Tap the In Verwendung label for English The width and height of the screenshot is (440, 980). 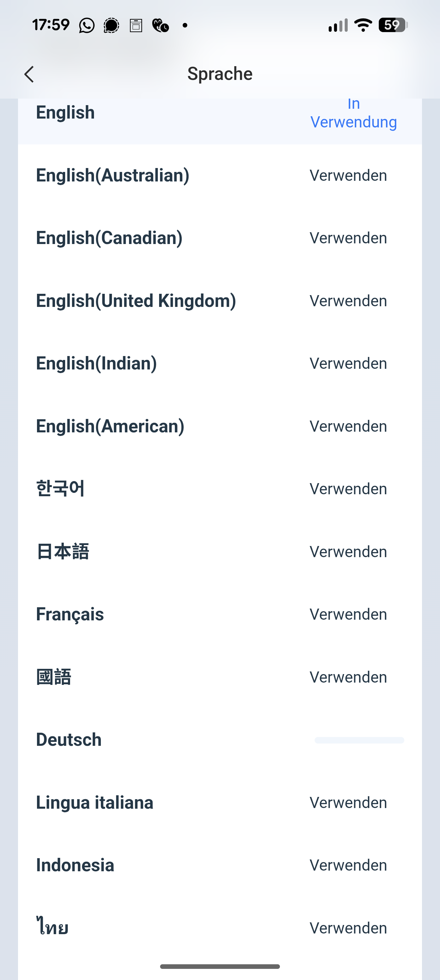point(354,113)
